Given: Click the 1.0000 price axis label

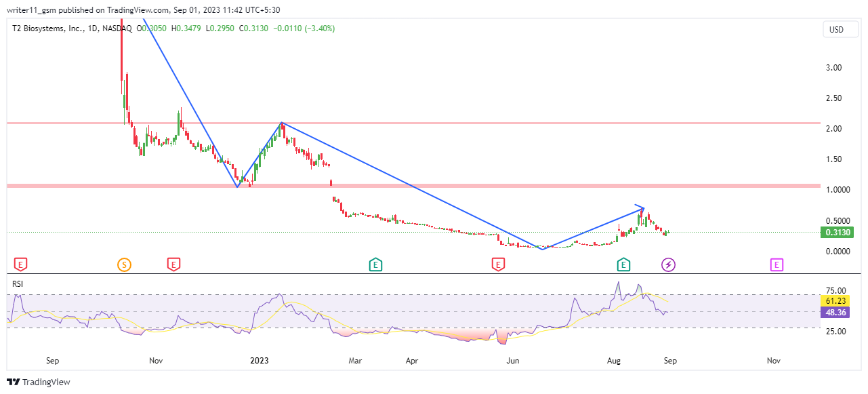Looking at the screenshot, I should point(838,190).
